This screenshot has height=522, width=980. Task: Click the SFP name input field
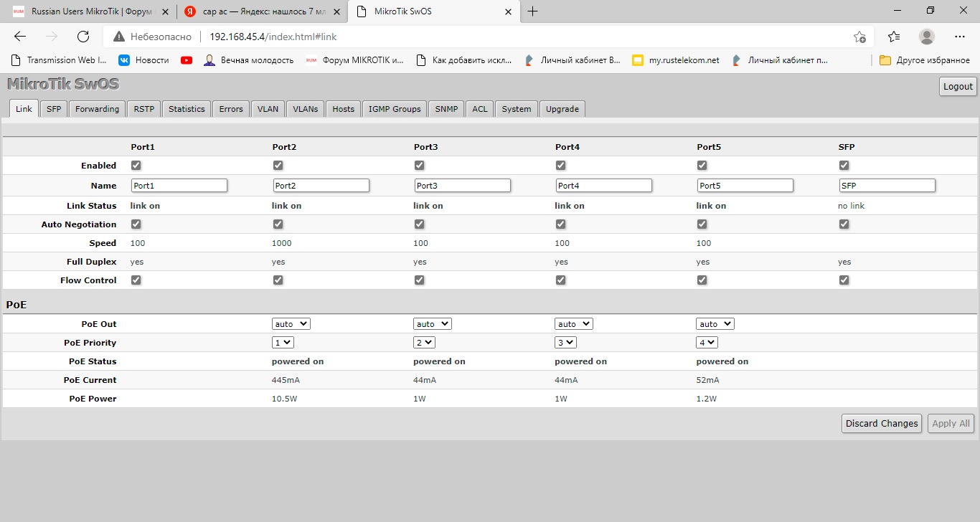coord(887,186)
